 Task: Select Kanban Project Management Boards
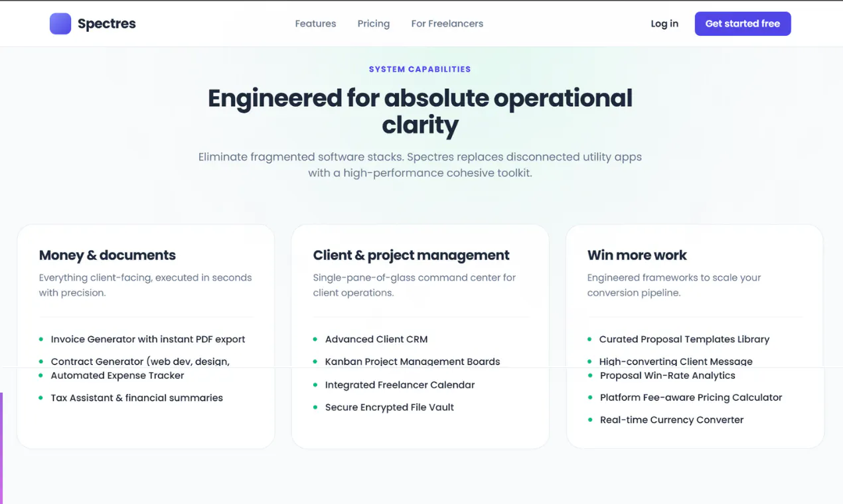(412, 361)
